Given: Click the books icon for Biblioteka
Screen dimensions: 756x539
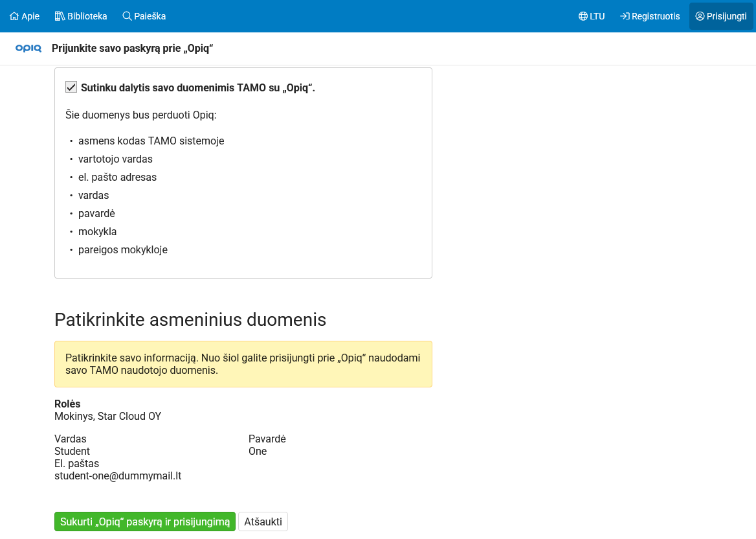Looking at the screenshot, I should [x=60, y=16].
